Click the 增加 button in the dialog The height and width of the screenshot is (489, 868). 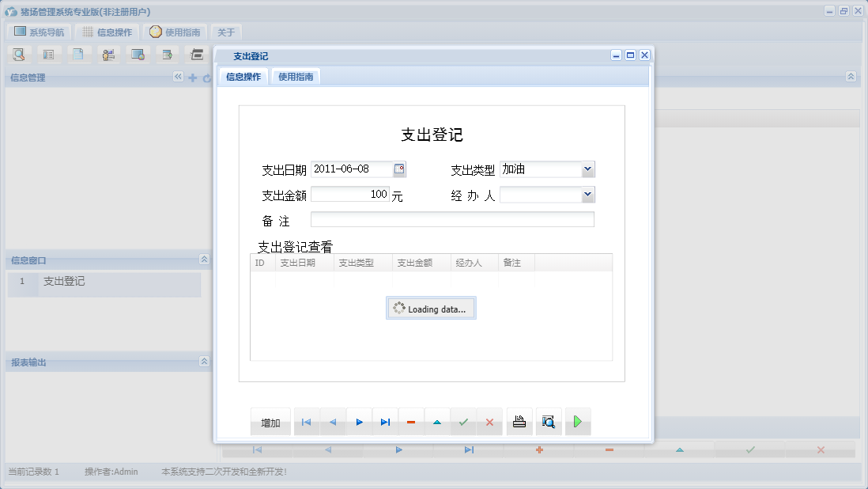pos(270,422)
